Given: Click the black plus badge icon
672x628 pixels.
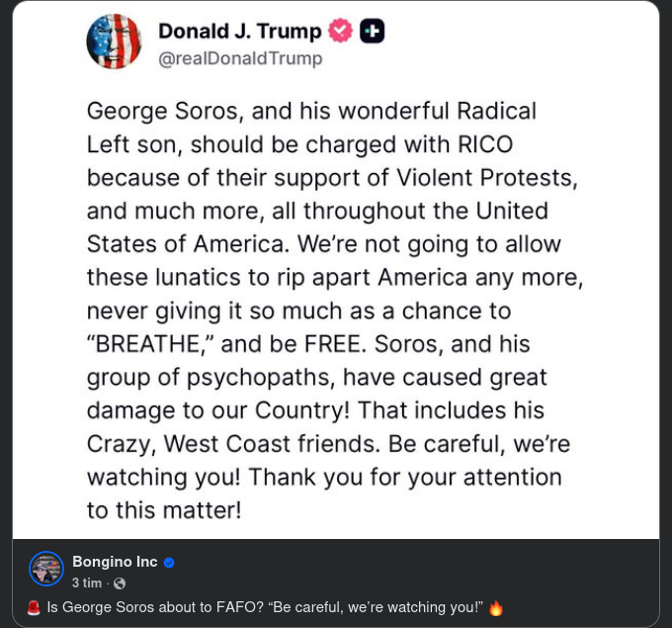Looking at the screenshot, I should click(x=372, y=31).
